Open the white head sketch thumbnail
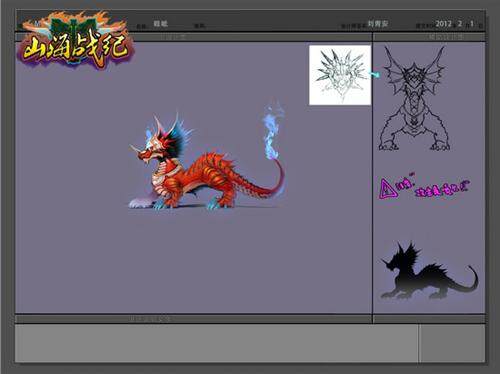Screen dimensions: 500x374 click(x=340, y=75)
